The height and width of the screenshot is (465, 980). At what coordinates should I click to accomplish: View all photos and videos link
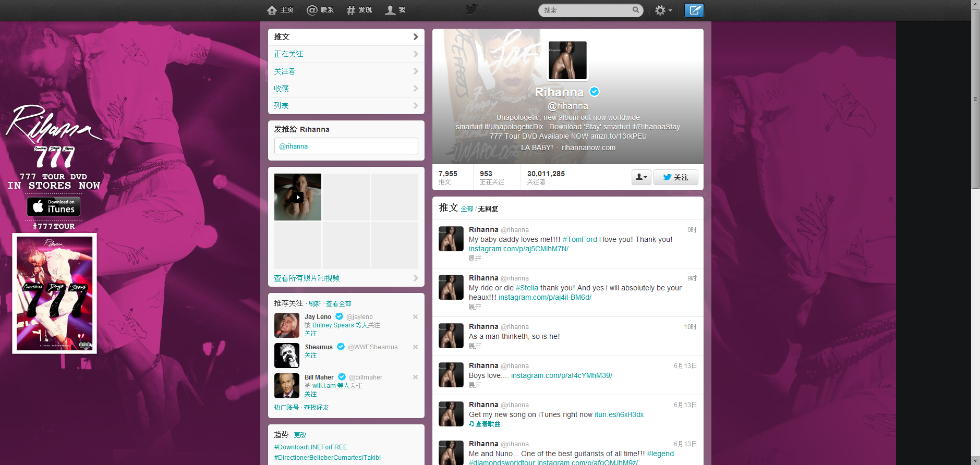pyautogui.click(x=307, y=278)
